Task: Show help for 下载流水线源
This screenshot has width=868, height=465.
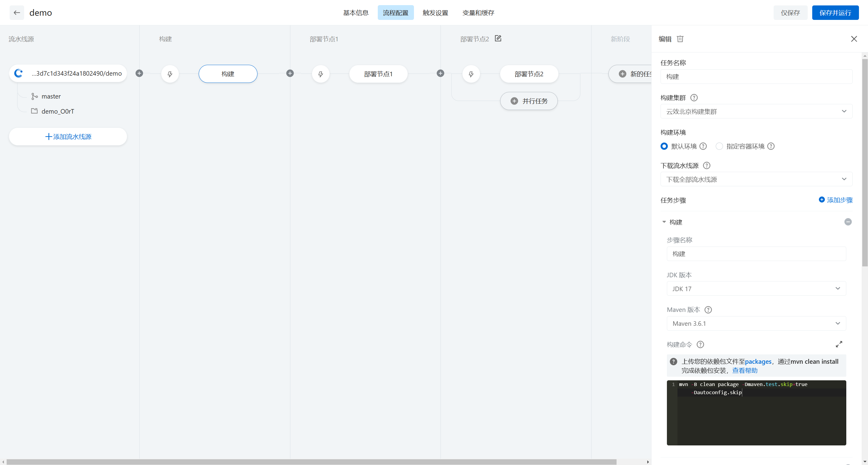Action: 707,165
